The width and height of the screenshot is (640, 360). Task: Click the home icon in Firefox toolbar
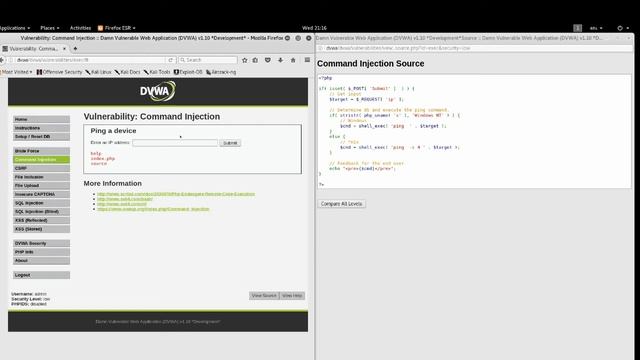tap(293, 60)
